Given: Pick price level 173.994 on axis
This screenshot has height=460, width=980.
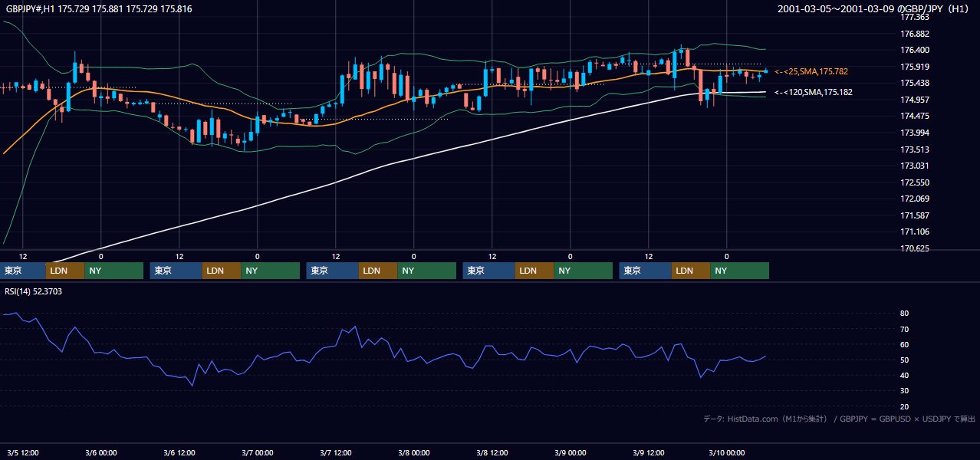Looking at the screenshot, I should pos(915,133).
